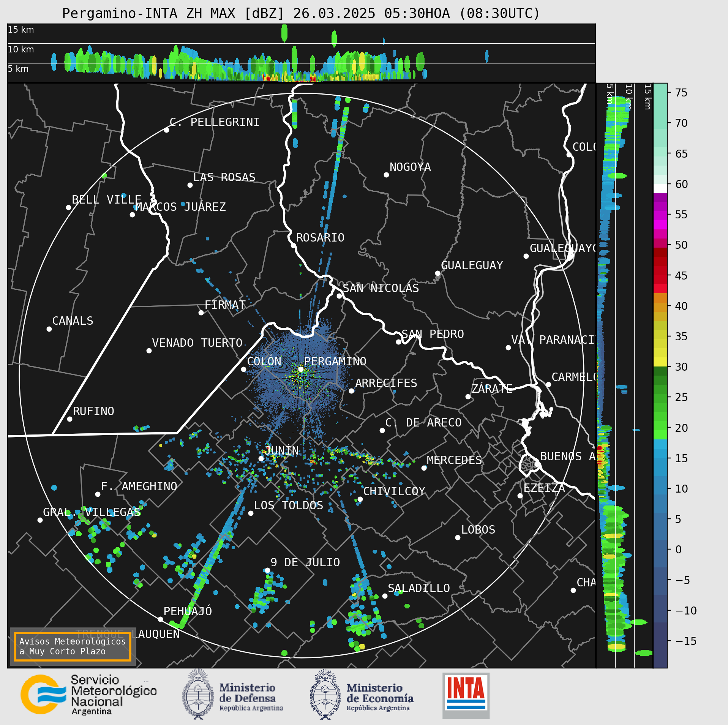
Task: Click the Avisos Meteorológicos a Muy Corto Plazo box
Action: click(x=73, y=646)
